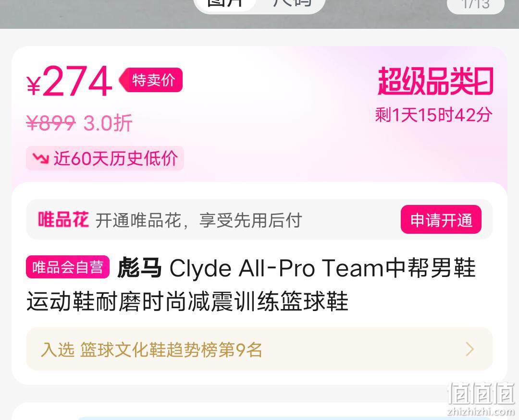Tap the 剩1天15时42分 countdown text
The width and height of the screenshot is (519, 420).
(433, 115)
